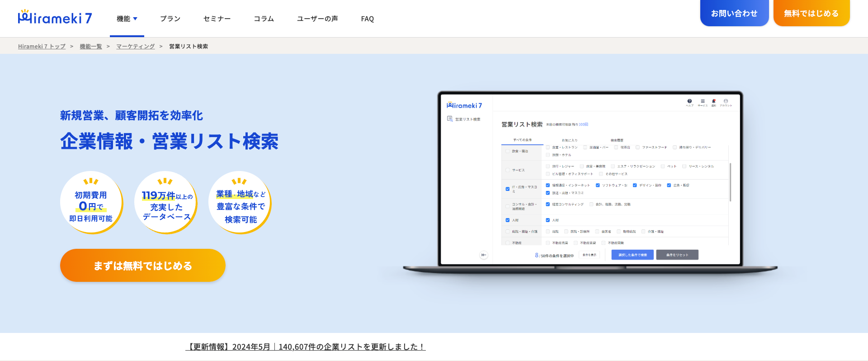The image size is (868, 361).
Task: Click the scrollbar in the mockup condition list
Action: pos(730,182)
